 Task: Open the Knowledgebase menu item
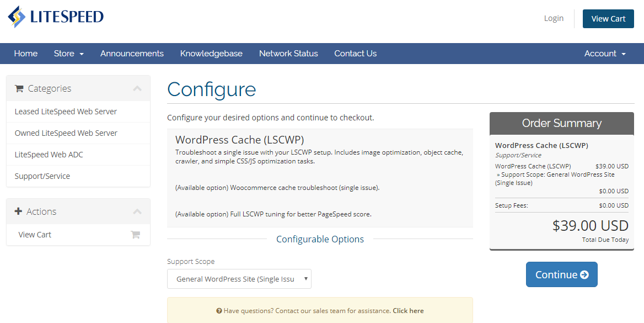pyautogui.click(x=211, y=54)
